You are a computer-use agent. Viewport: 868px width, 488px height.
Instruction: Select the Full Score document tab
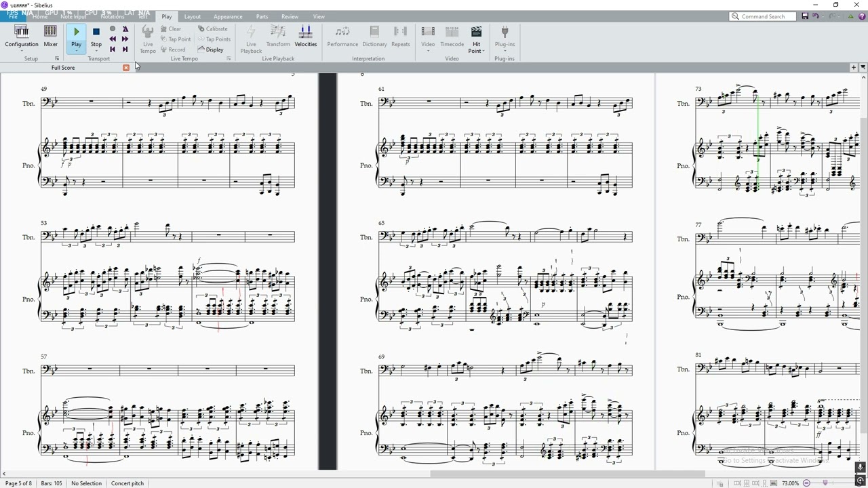pyautogui.click(x=63, y=68)
